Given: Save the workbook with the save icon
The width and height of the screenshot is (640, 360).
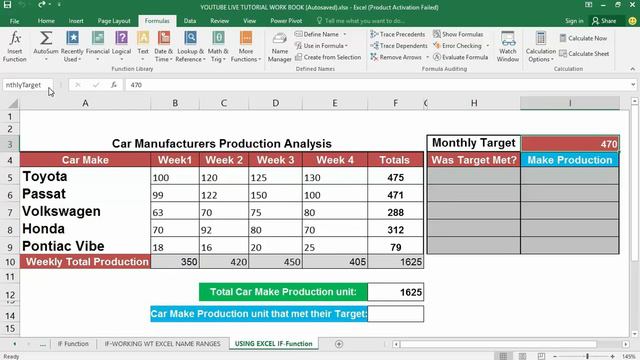Looking at the screenshot, I should [7, 5].
